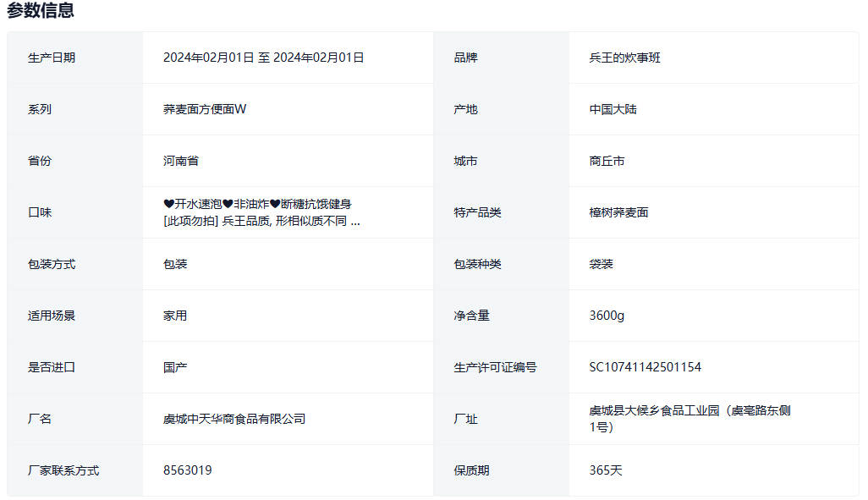Click the factory address value text
Image resolution: width=868 pixels, height=500 pixels.
click(x=689, y=419)
